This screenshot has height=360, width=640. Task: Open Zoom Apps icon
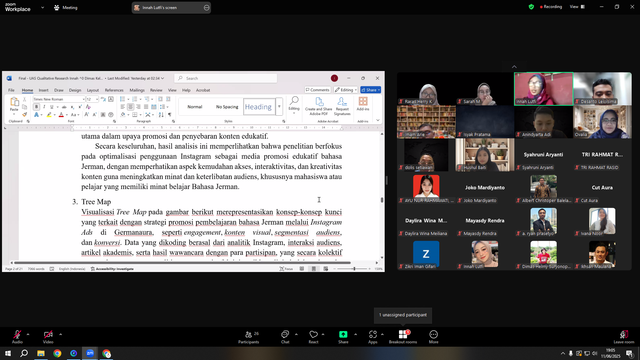373,334
